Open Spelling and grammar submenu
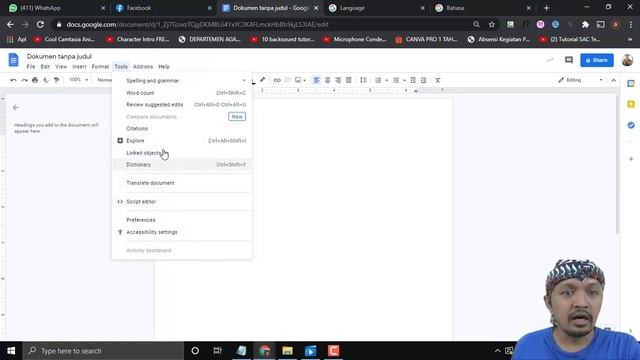The image size is (640, 360). pos(182,81)
